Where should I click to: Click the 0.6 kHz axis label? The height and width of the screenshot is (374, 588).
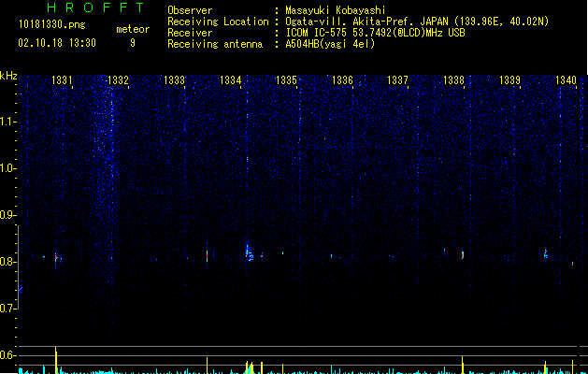point(8,355)
